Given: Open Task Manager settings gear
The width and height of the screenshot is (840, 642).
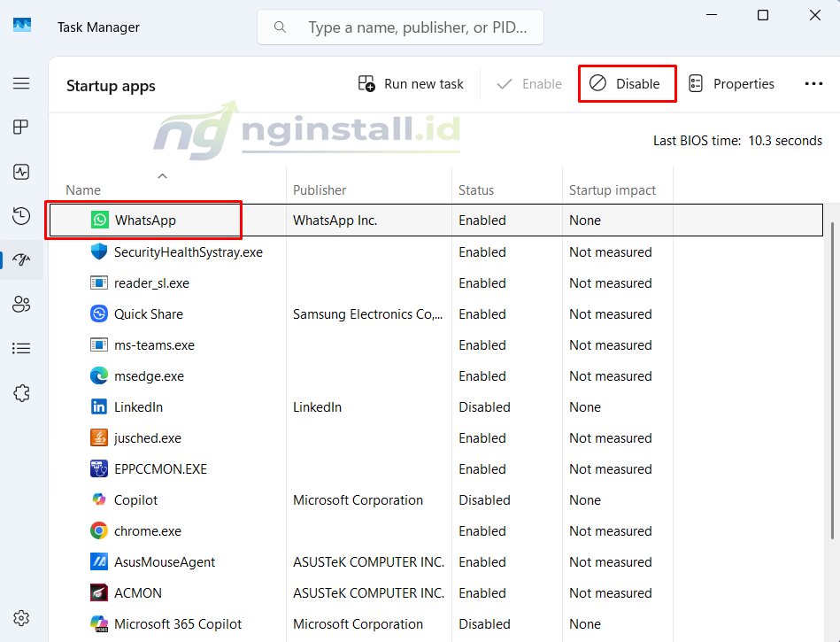Looking at the screenshot, I should point(21,618).
